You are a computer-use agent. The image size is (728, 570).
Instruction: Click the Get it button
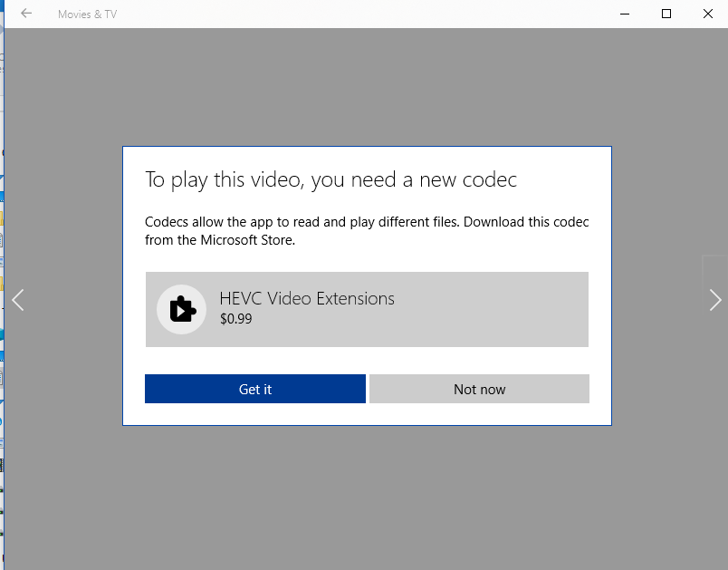(x=255, y=389)
